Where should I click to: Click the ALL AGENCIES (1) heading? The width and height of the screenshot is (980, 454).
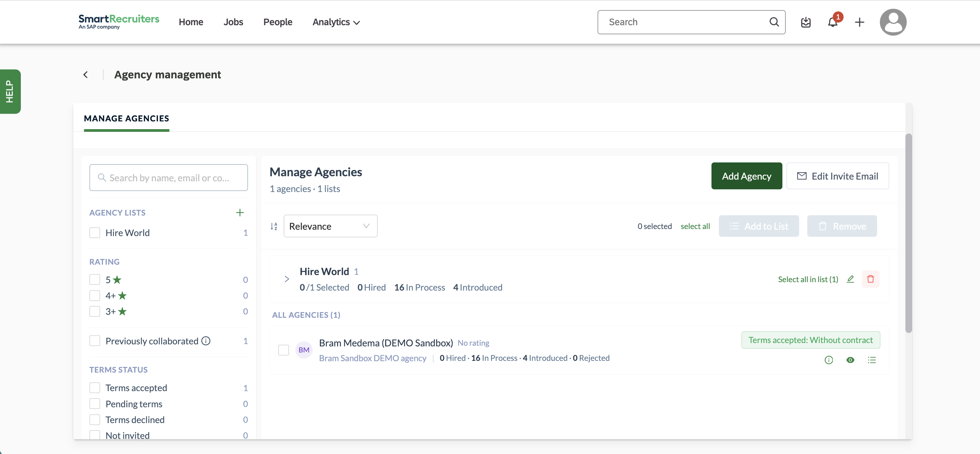pyautogui.click(x=306, y=315)
